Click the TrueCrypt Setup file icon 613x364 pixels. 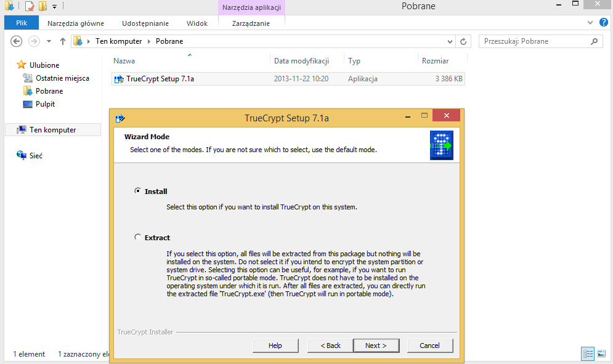pyautogui.click(x=119, y=79)
